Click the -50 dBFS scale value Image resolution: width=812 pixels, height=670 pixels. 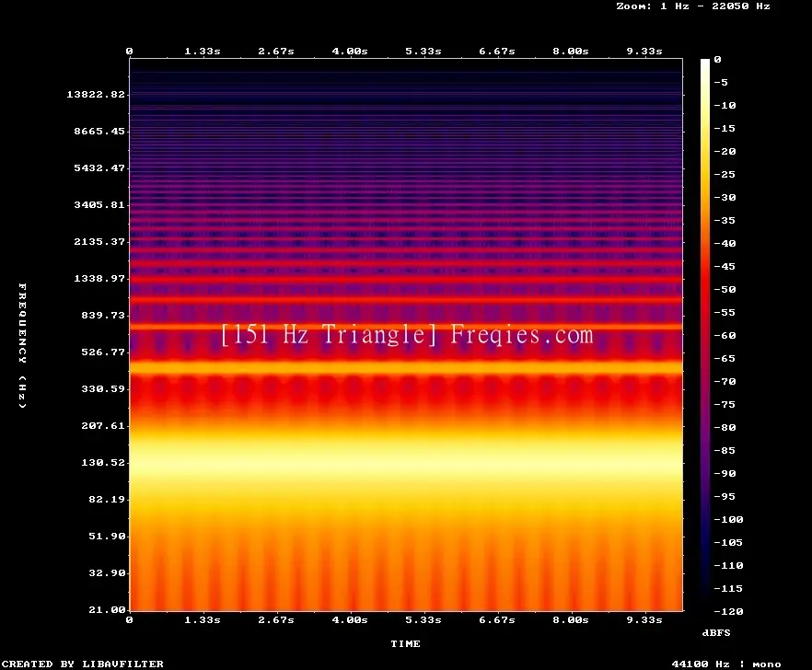725,289
